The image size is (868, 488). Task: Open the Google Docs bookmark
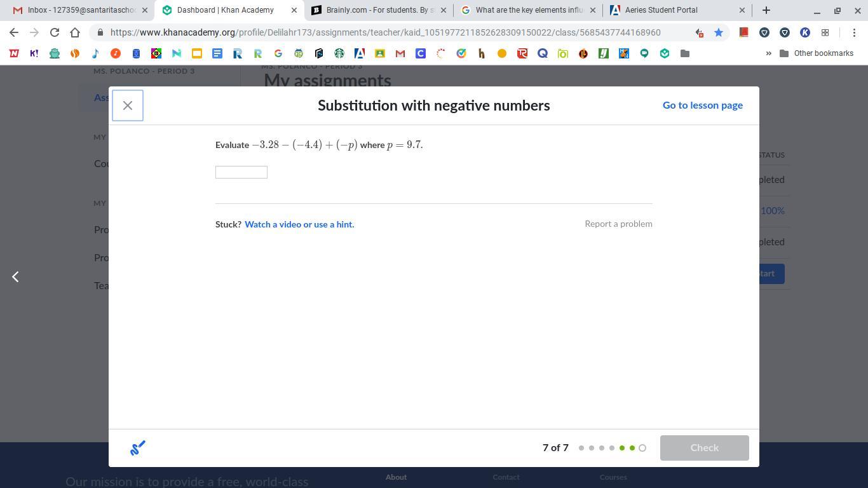coord(217,53)
